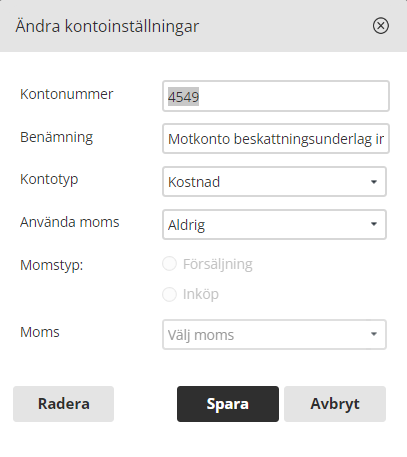Close the Ändra kontoinställningar dialog

tap(381, 26)
